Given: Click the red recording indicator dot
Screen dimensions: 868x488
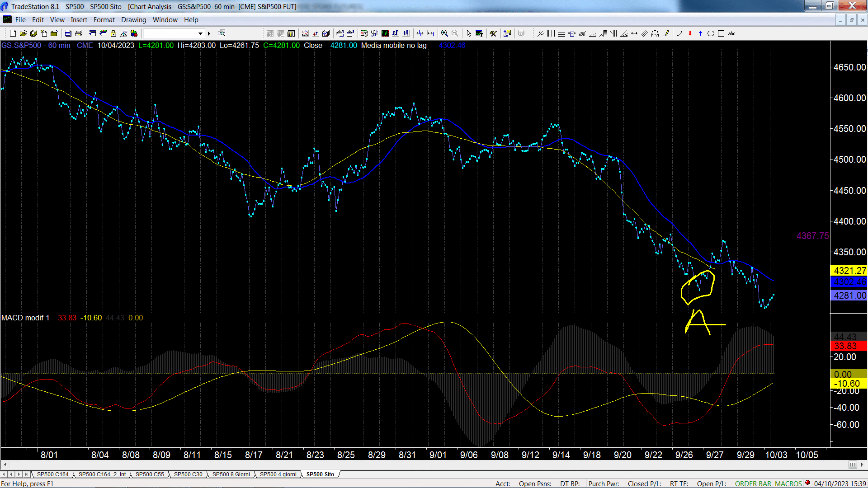Looking at the screenshot, I should coord(807,483).
